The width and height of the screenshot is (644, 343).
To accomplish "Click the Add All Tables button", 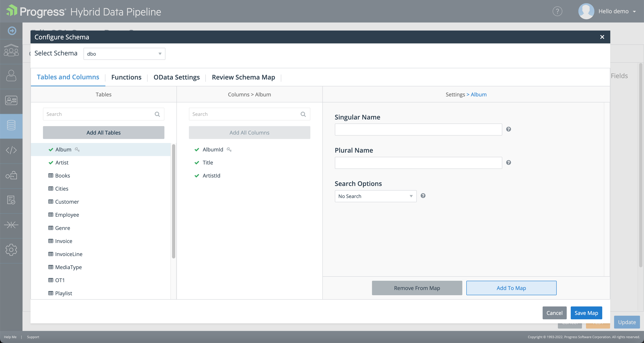I will (x=104, y=133).
